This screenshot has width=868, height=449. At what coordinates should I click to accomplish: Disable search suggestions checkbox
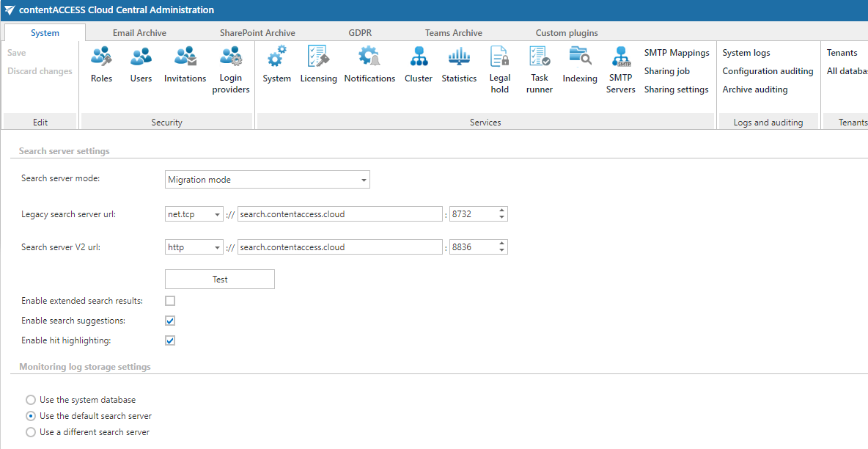(170, 321)
